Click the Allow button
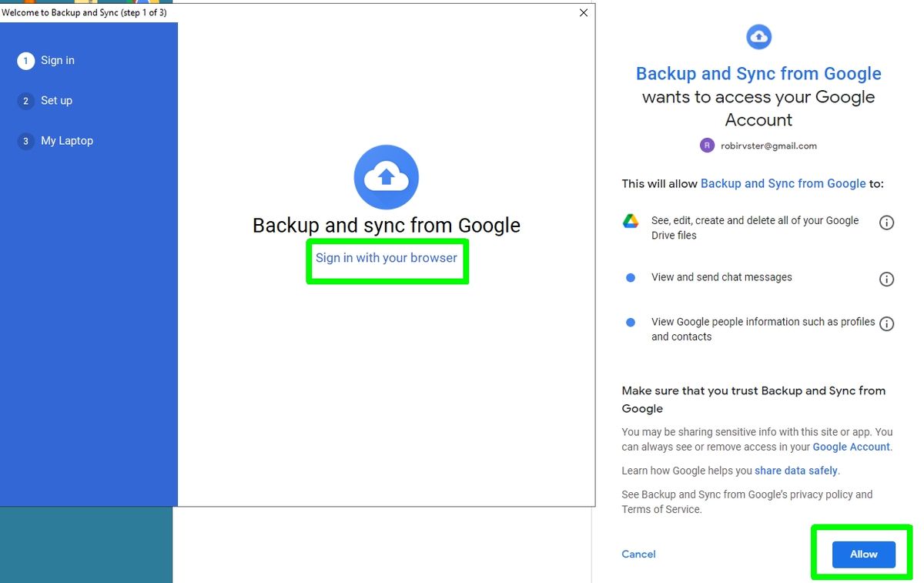Image resolution: width=924 pixels, height=583 pixels. (x=862, y=554)
